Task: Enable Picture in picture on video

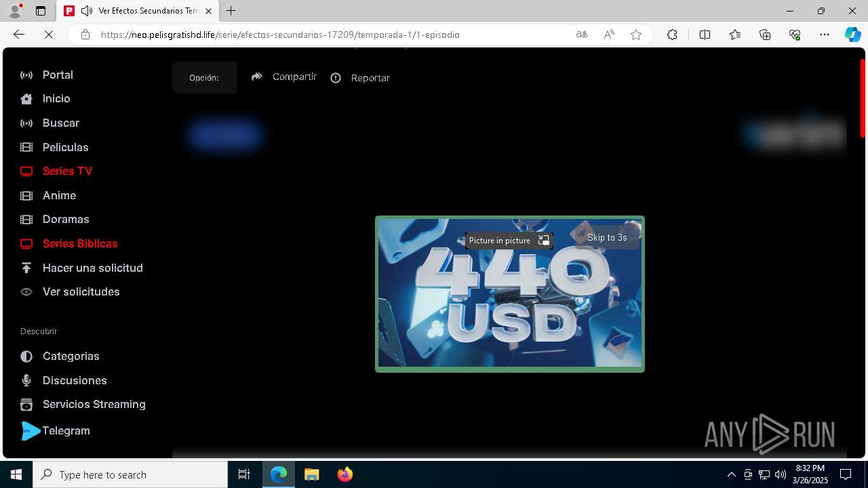Action: pos(509,241)
